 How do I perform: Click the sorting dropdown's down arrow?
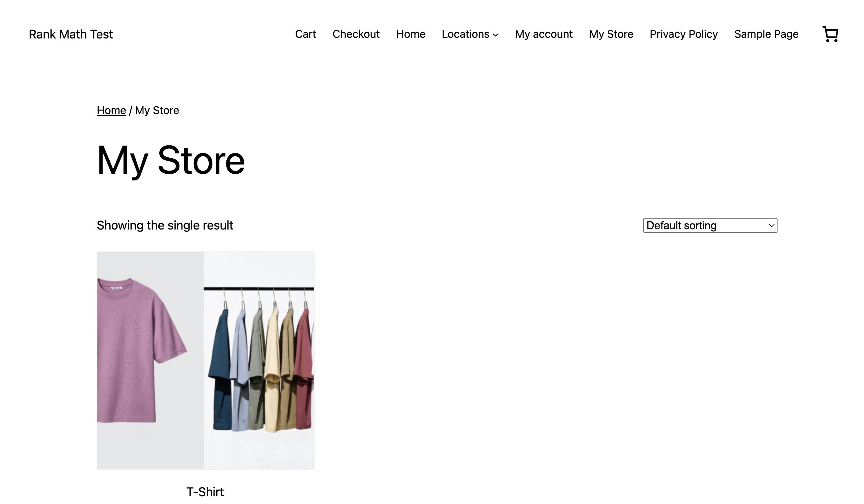[x=771, y=225]
